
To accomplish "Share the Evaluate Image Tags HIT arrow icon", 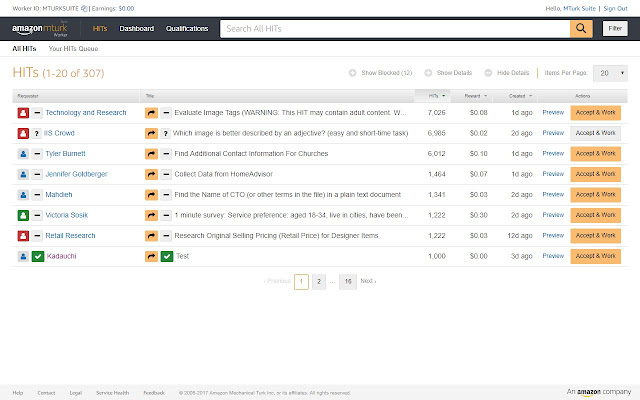I will (x=151, y=113).
